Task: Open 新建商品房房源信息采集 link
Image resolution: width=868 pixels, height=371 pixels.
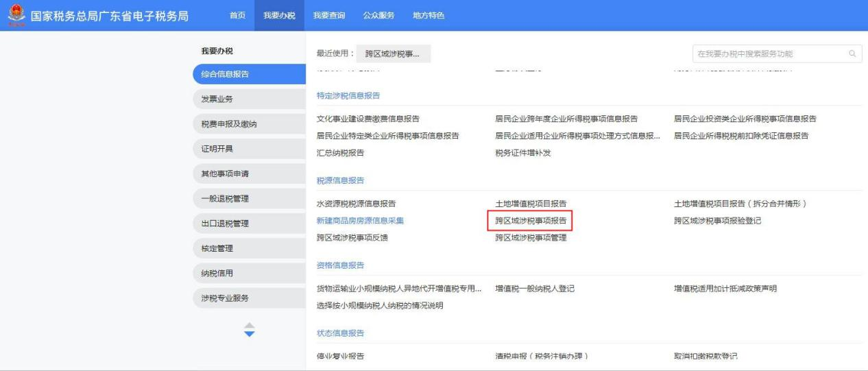Action: coord(360,221)
